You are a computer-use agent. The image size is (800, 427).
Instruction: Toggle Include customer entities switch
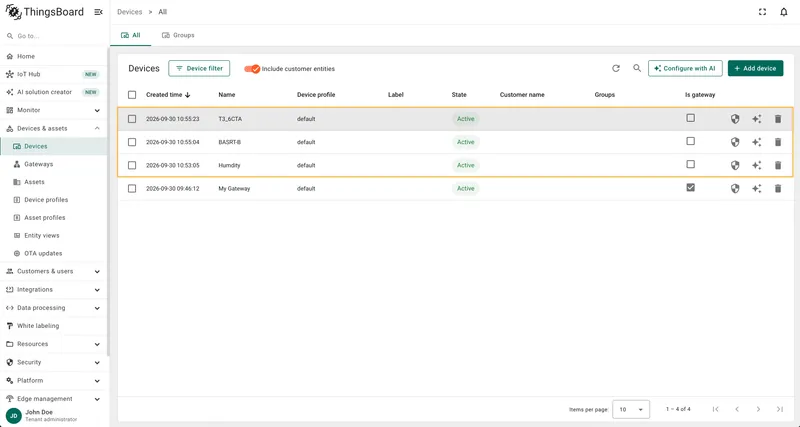[x=252, y=69]
